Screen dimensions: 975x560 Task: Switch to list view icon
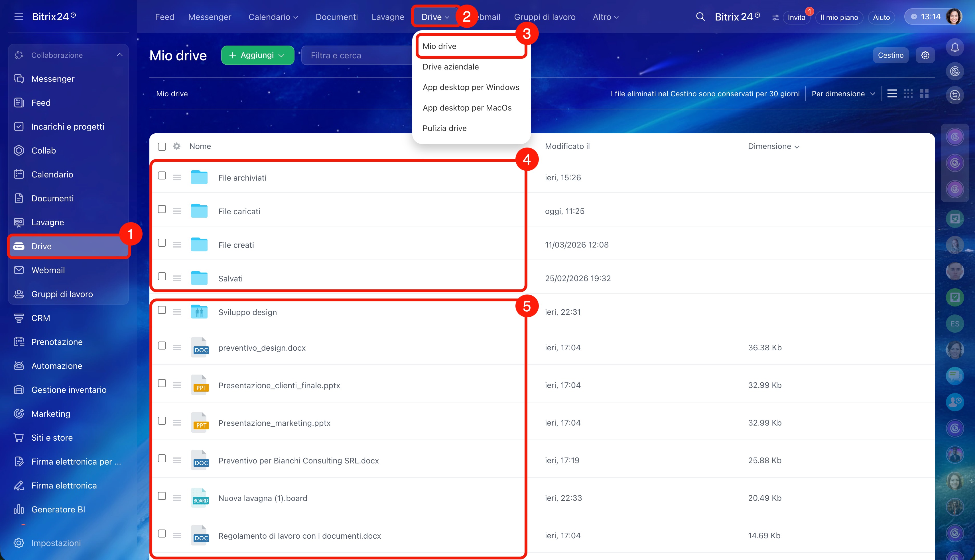coord(892,93)
